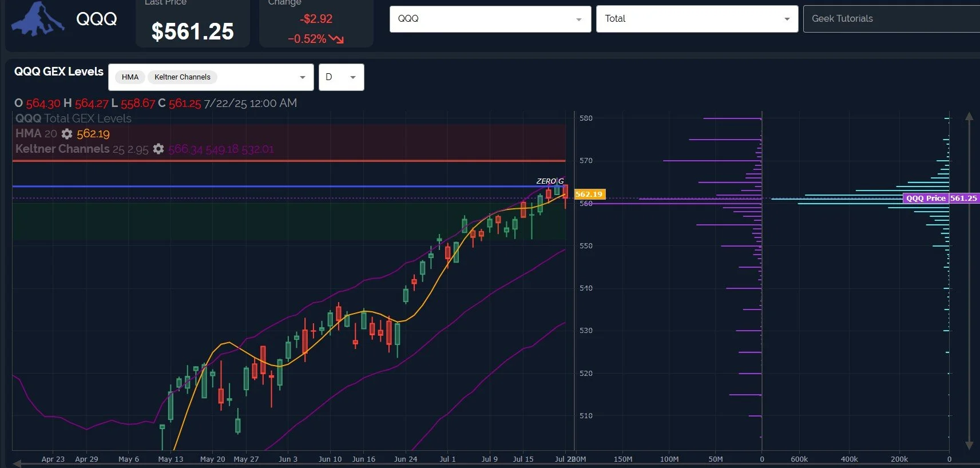This screenshot has height=468, width=980.
Task: Click the down arrow on right scale
Action: pos(969,445)
